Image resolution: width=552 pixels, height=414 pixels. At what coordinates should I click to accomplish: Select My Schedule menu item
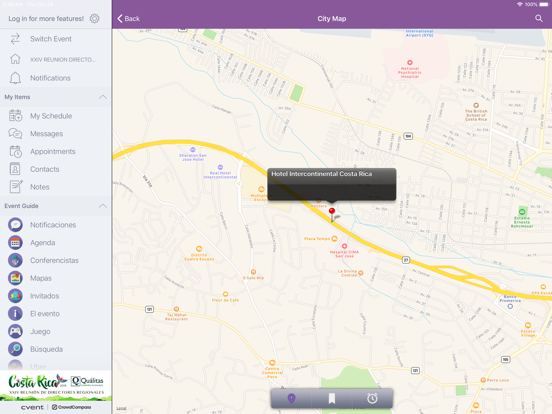tap(56, 115)
